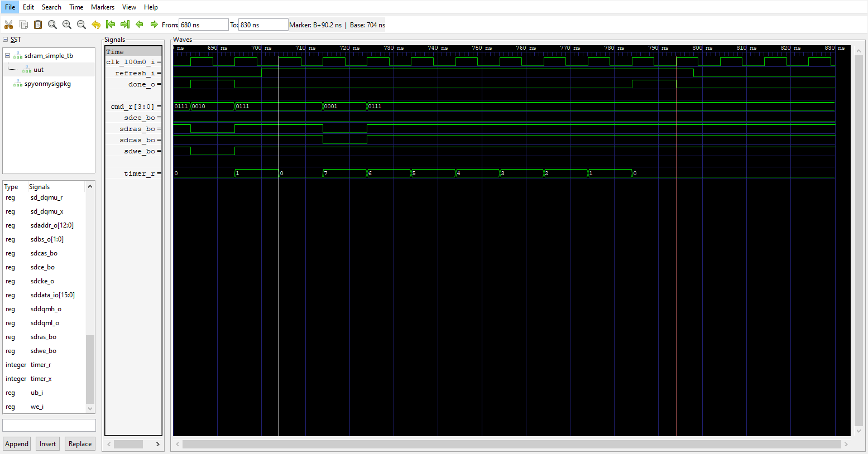Activate the Zoom Fit magnifier icon
This screenshot has width=868, height=454.
(52, 25)
